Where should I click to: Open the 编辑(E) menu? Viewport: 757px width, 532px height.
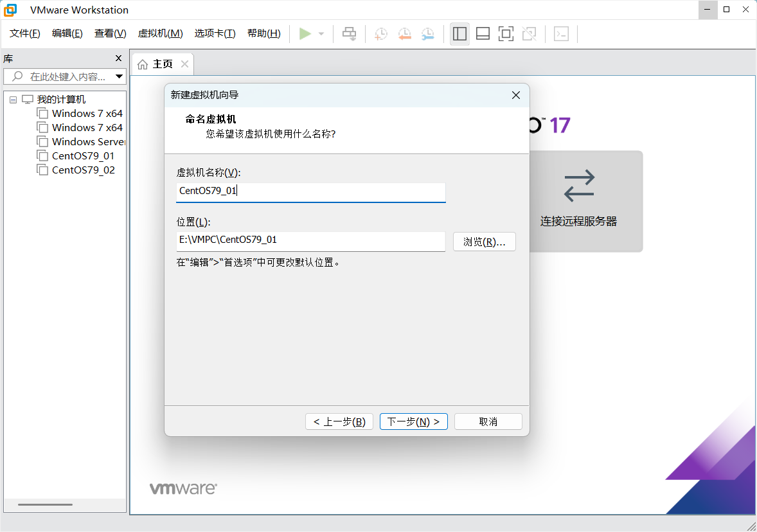(x=67, y=33)
